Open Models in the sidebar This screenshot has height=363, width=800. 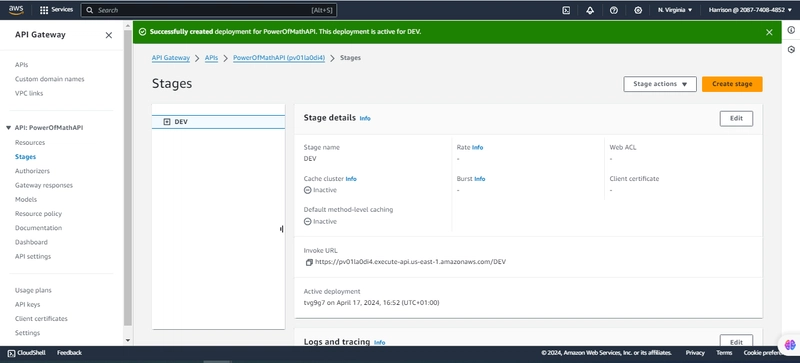click(x=26, y=200)
